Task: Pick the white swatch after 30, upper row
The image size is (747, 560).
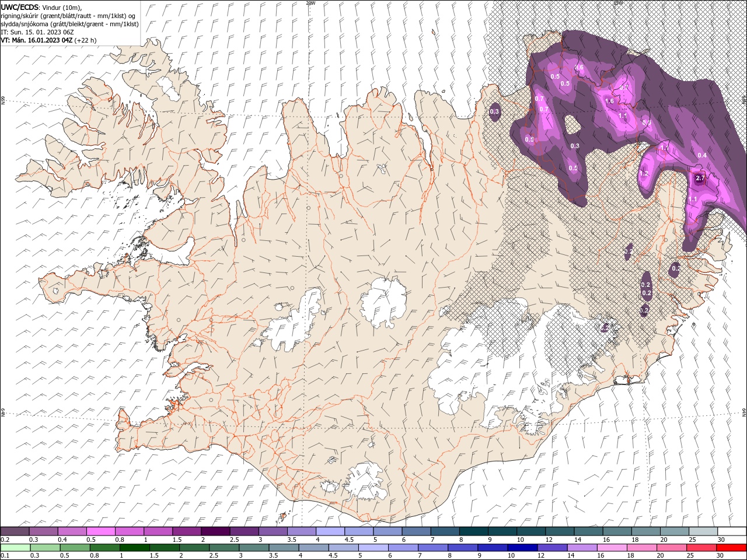Action: pyautogui.click(x=732, y=531)
